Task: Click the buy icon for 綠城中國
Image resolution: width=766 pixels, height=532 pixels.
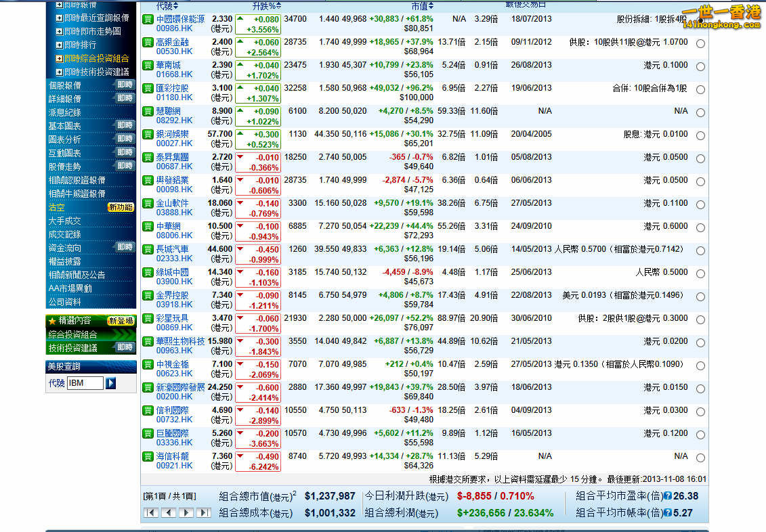Action: 148,272
